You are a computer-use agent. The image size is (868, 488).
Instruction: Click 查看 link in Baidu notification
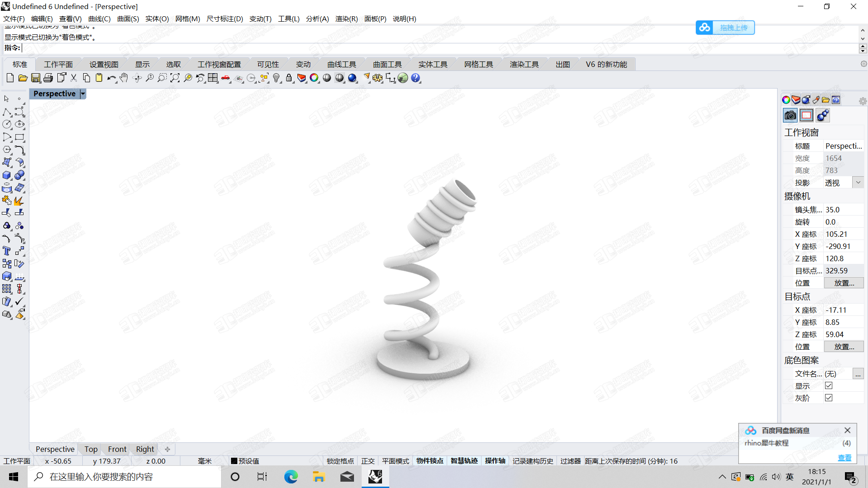[844, 458]
